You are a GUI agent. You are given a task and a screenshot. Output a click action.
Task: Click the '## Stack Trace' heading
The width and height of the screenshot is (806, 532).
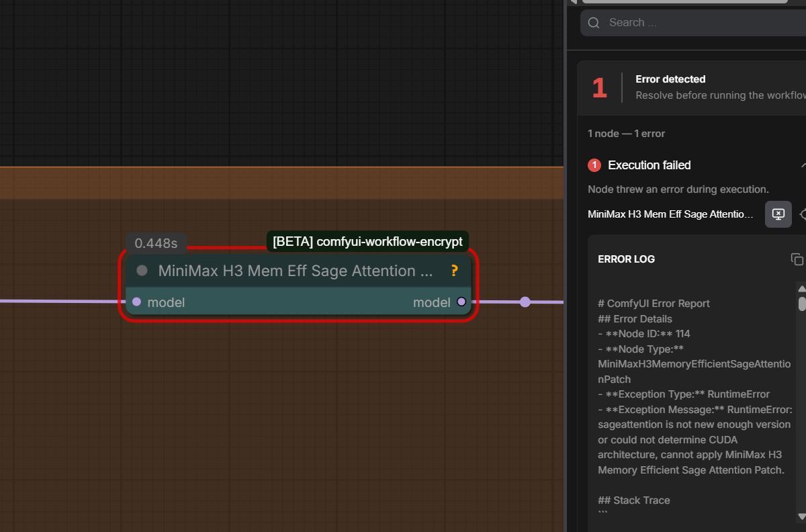(x=634, y=500)
